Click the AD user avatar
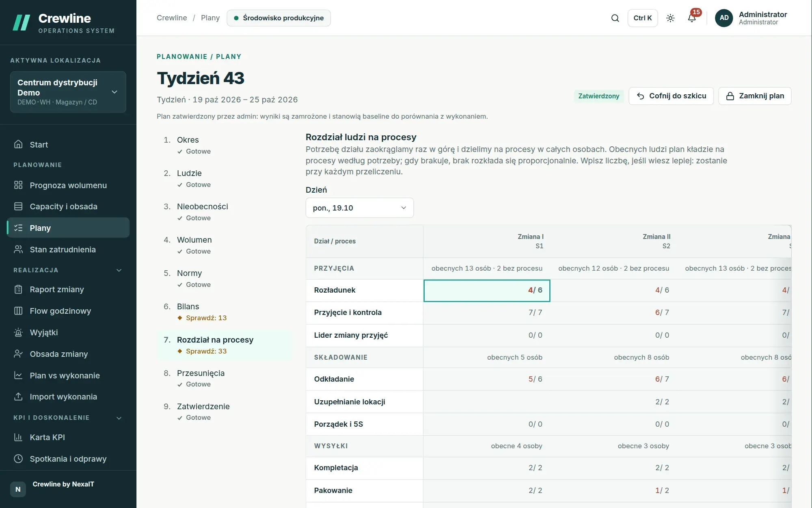The width and height of the screenshot is (812, 508). pyautogui.click(x=724, y=18)
